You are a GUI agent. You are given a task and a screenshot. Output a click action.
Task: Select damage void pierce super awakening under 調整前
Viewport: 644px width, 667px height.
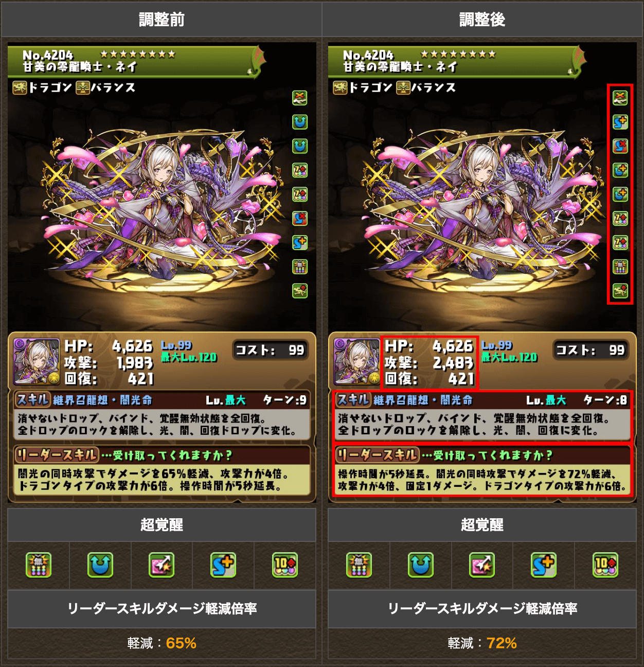coord(39,565)
